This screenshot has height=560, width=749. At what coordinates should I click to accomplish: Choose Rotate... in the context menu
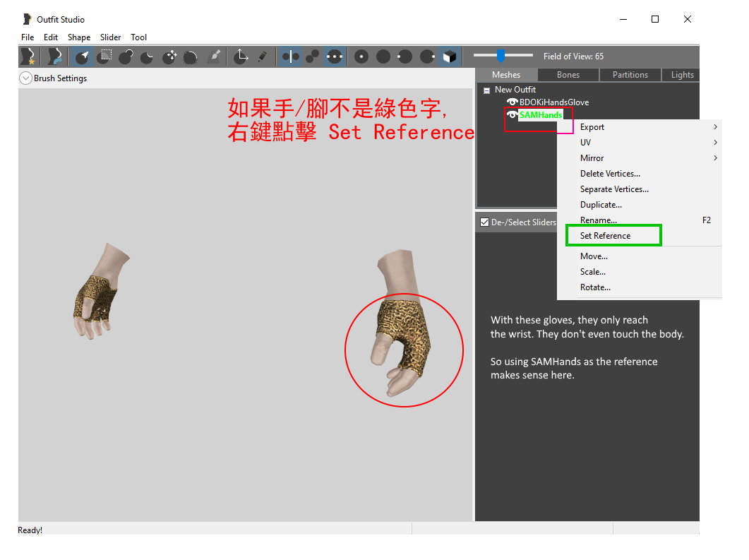pyautogui.click(x=640, y=287)
